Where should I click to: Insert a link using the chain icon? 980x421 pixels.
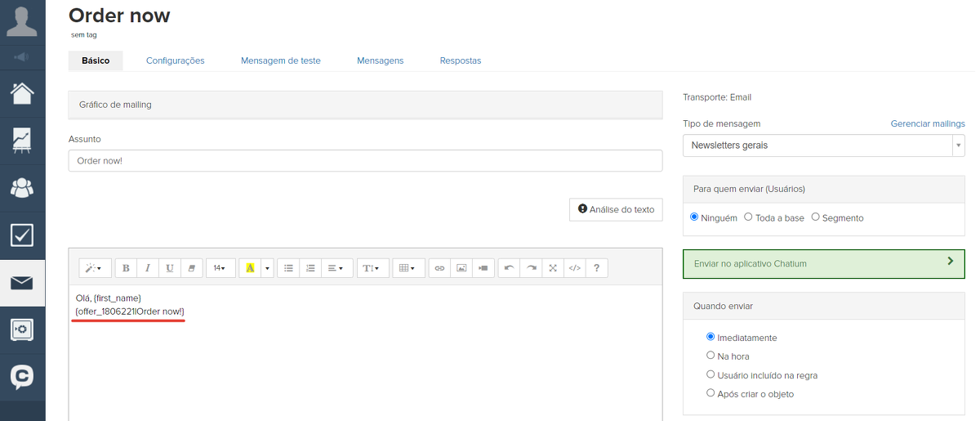click(x=439, y=268)
